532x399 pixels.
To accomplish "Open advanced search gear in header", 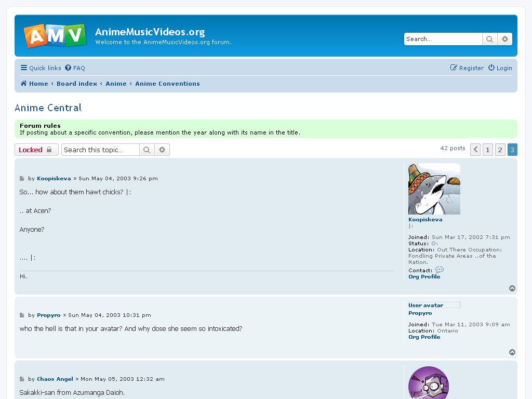I will (505, 39).
